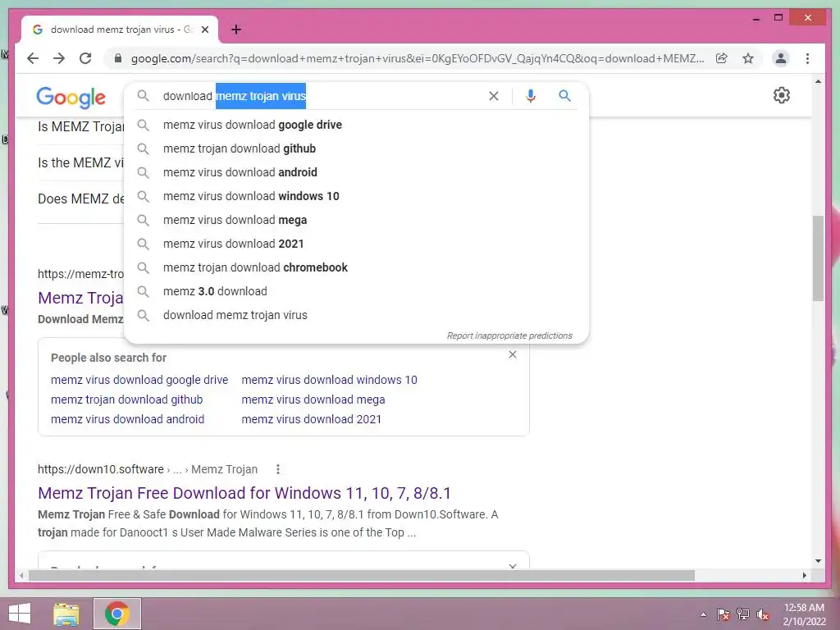Share this page via address bar icon
840x630 pixels.
click(x=722, y=58)
